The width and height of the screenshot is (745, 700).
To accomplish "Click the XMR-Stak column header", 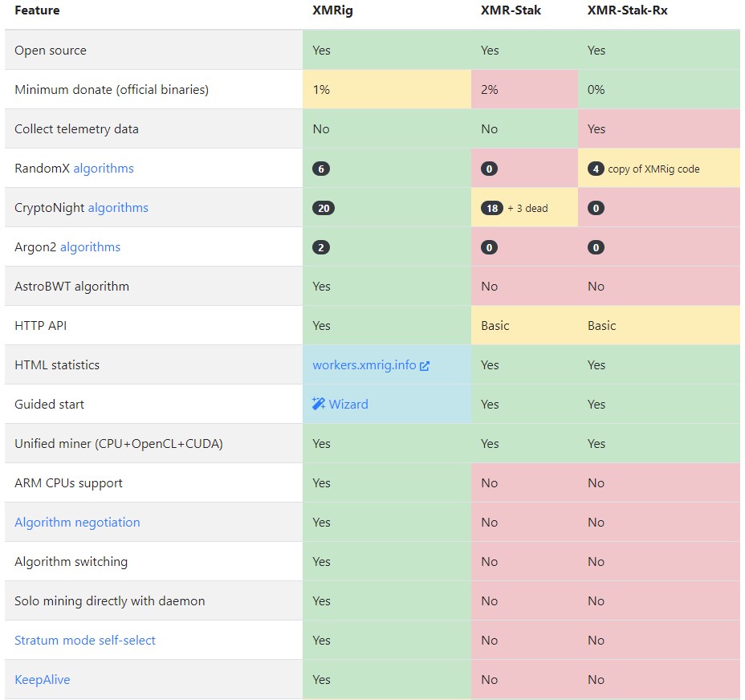I will pyautogui.click(x=511, y=10).
